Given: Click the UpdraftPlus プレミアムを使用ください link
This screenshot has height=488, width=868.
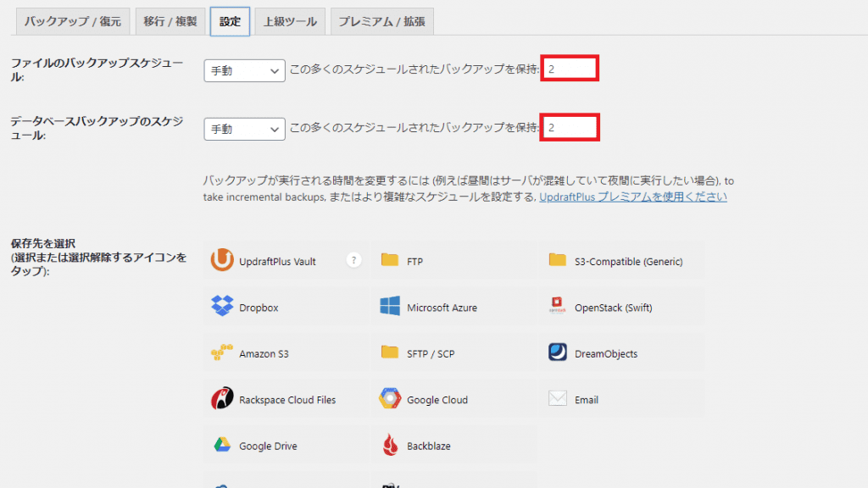Looking at the screenshot, I should (633, 197).
